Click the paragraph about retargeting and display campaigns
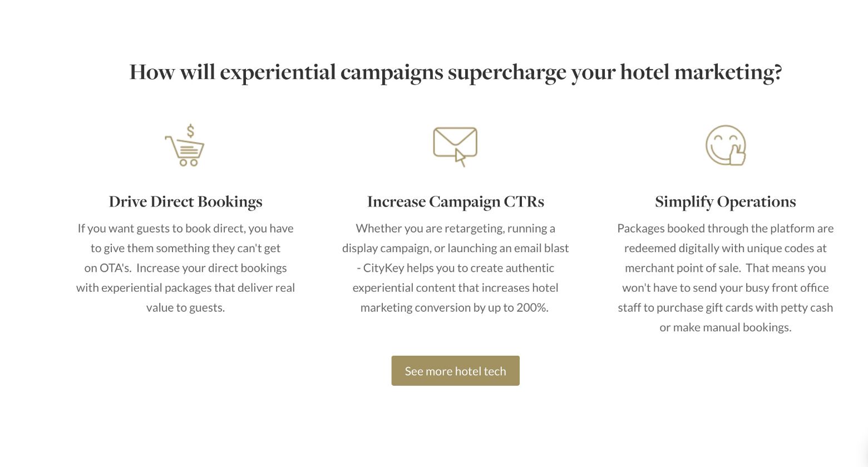Viewport: 868px width, 467px height. [455, 268]
